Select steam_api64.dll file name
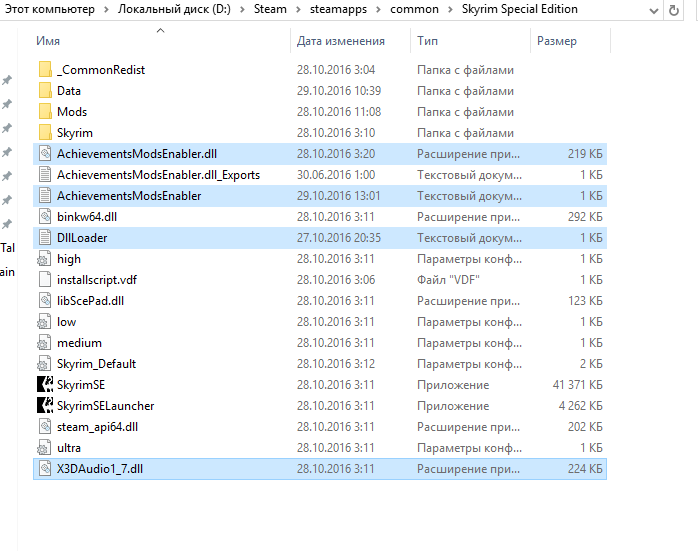The width and height of the screenshot is (698, 551). [x=97, y=427]
